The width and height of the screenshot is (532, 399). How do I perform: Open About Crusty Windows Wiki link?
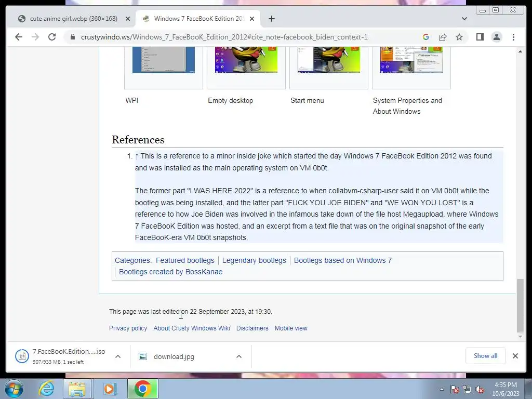(192, 328)
